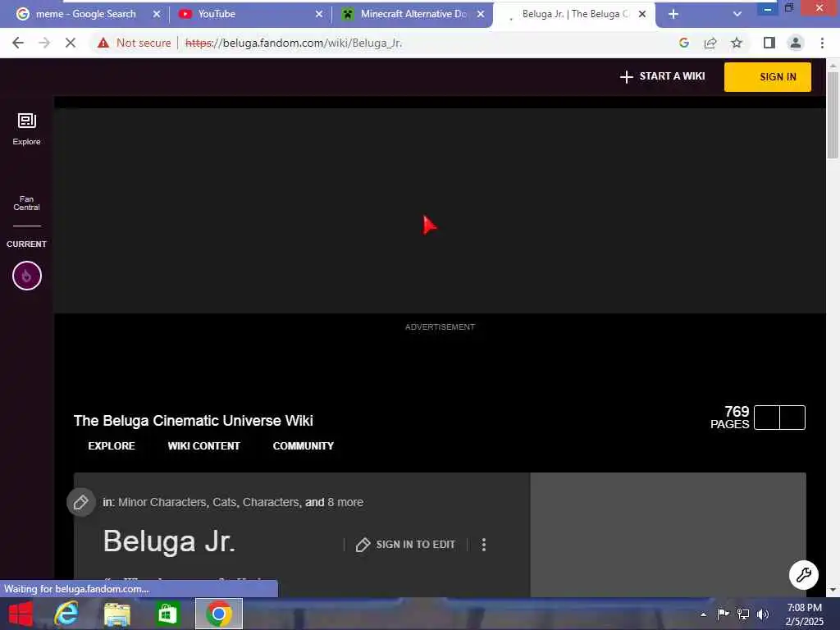Open File Explorer from taskbar
Viewport: 840px width, 630px height.
tap(117, 614)
